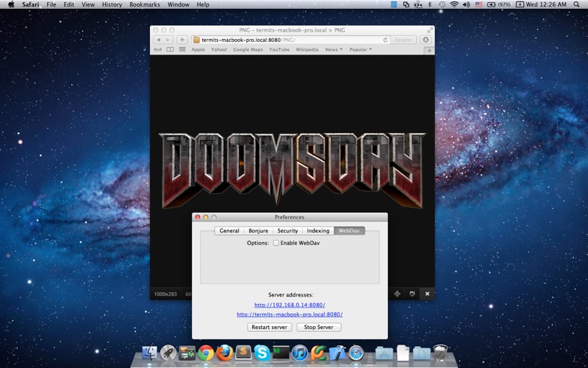Click the screen icon beside the X

(x=412, y=294)
